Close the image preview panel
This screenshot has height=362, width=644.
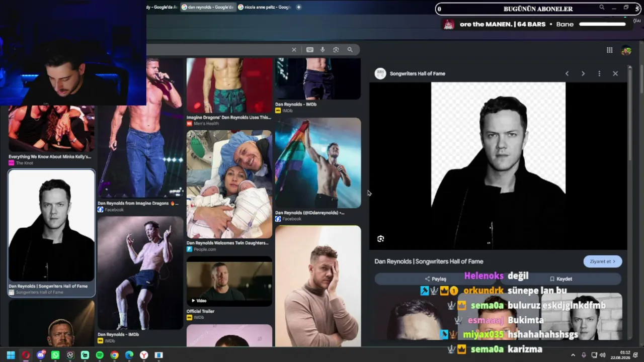tap(615, 73)
